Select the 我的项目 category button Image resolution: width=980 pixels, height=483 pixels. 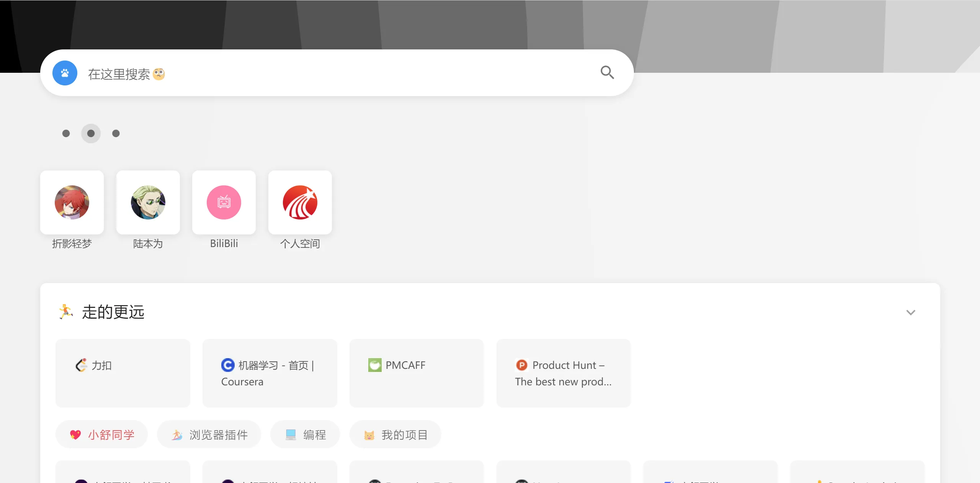click(395, 434)
